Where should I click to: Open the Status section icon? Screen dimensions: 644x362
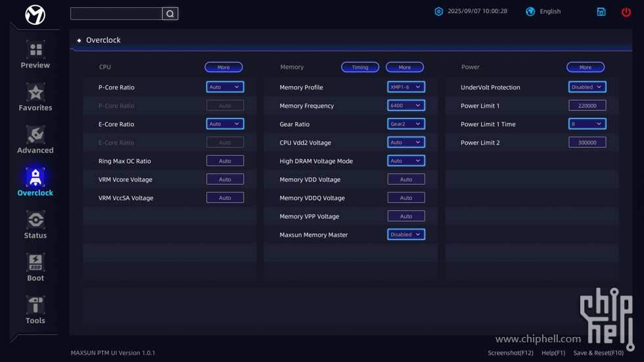coord(35,220)
